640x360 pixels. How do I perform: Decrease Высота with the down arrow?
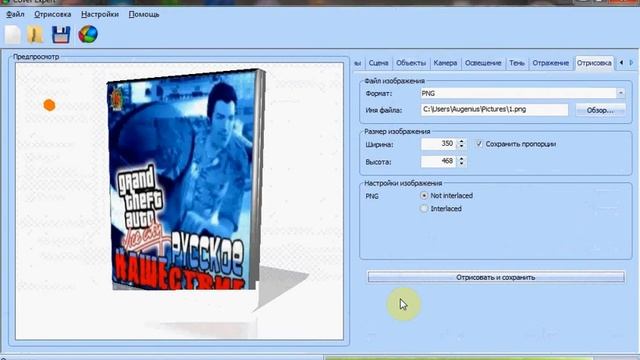[x=461, y=164]
